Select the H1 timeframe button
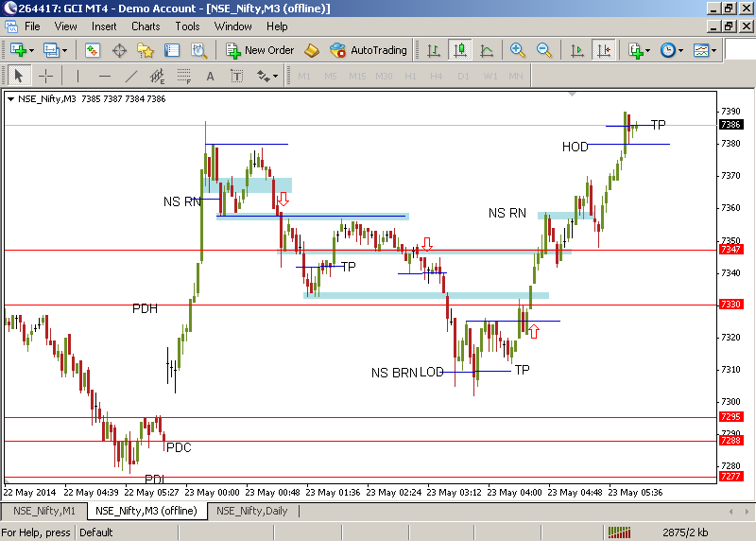The image size is (756, 541). pyautogui.click(x=410, y=76)
